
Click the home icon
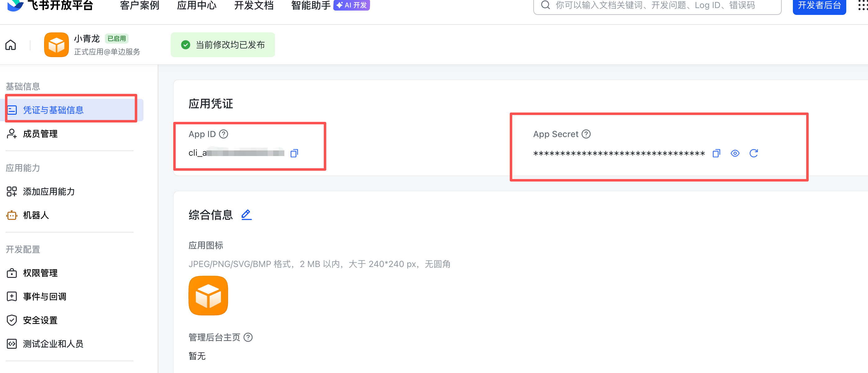point(11,45)
